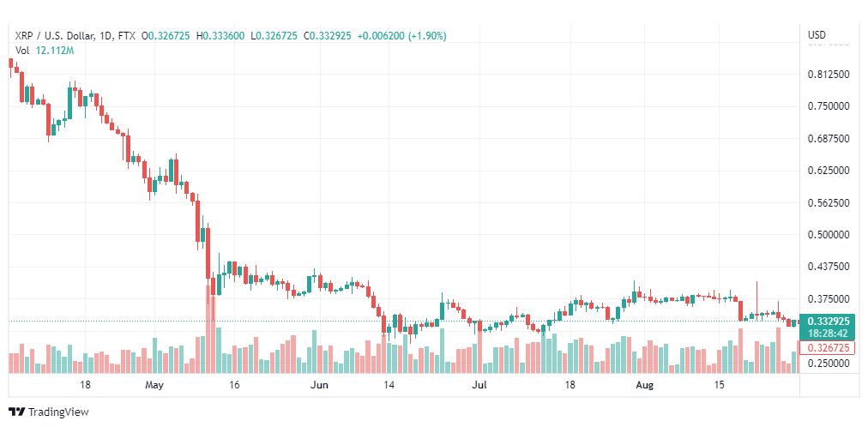Click the 0.812500 price axis level
Image resolution: width=868 pixels, height=427 pixels.
pos(829,74)
